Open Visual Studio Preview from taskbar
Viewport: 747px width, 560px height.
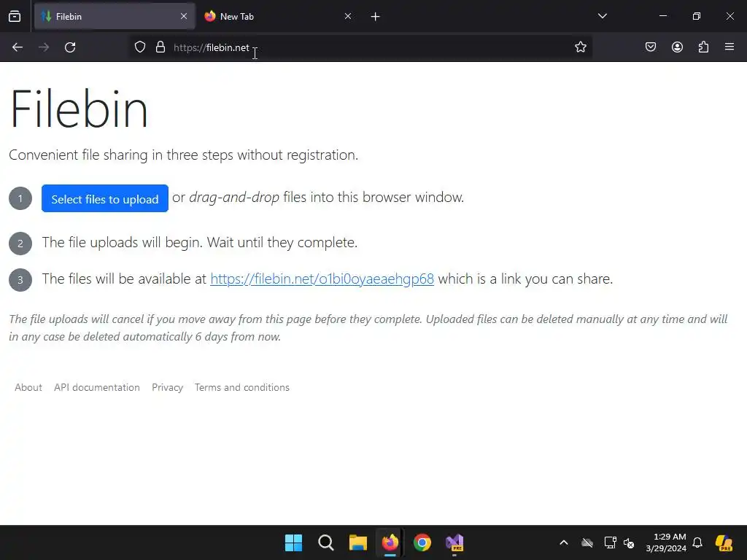[454, 542]
